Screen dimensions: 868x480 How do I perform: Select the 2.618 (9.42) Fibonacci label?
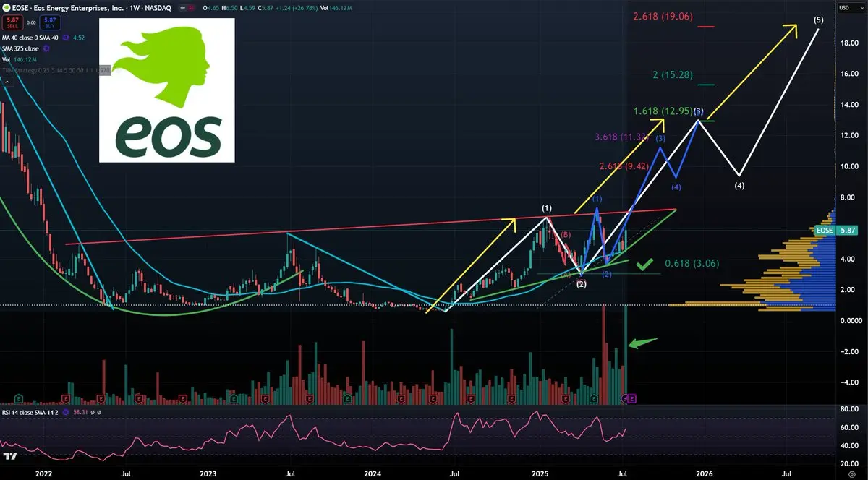(x=626, y=166)
